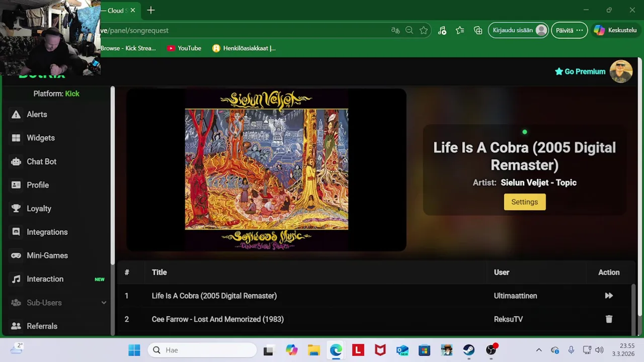The width and height of the screenshot is (644, 362).
Task: Open a new browser tab
Action: click(151, 10)
